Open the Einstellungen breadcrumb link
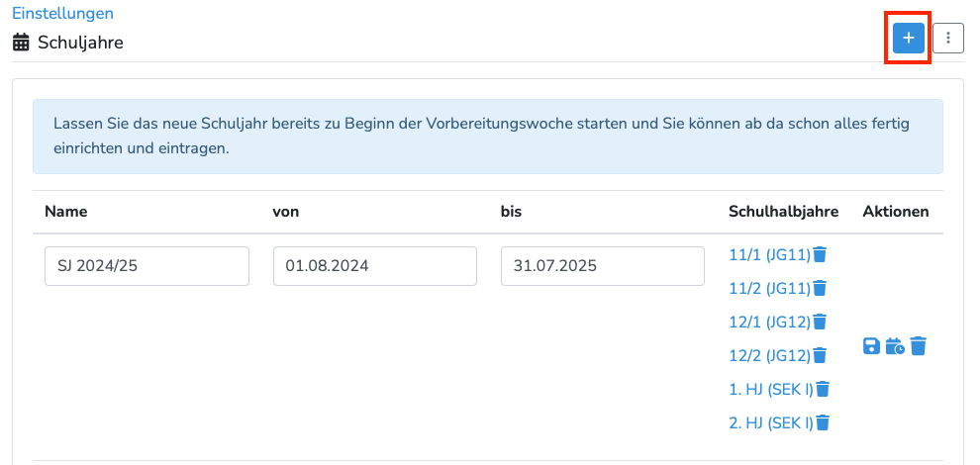The image size is (980, 465). (62, 14)
